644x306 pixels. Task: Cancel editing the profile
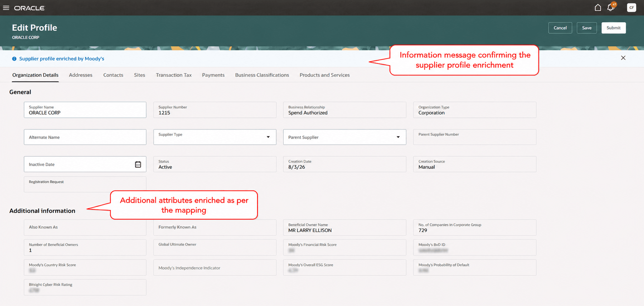point(560,28)
